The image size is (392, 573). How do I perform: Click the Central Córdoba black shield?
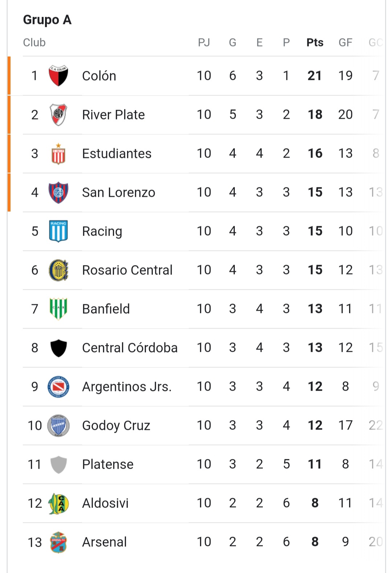[x=58, y=348]
